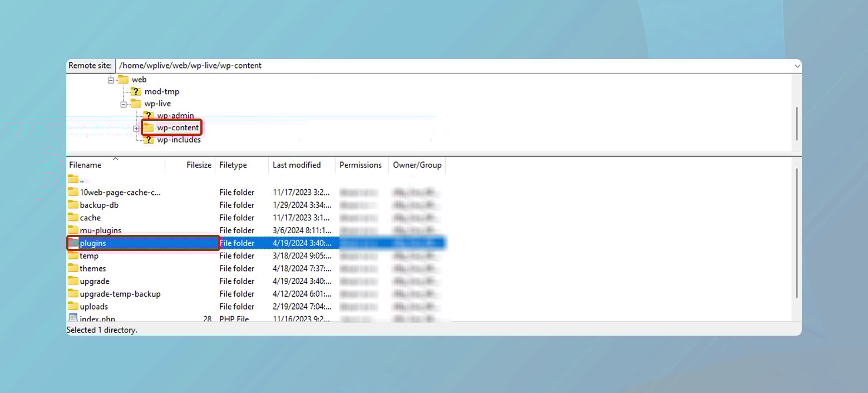Open the Remote site path dropdown
This screenshot has width=868, height=393.
pyautogui.click(x=796, y=66)
